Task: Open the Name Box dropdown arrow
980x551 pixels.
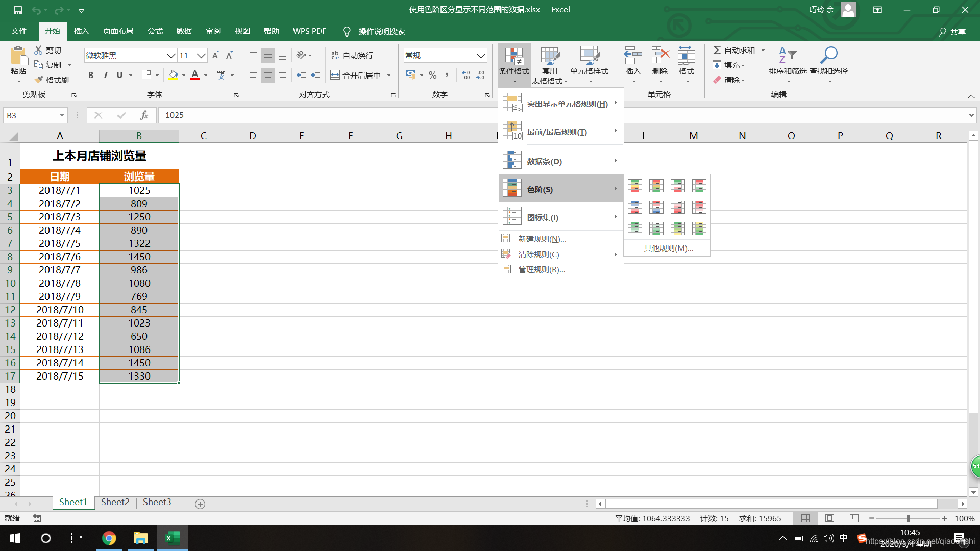Action: [x=62, y=115]
